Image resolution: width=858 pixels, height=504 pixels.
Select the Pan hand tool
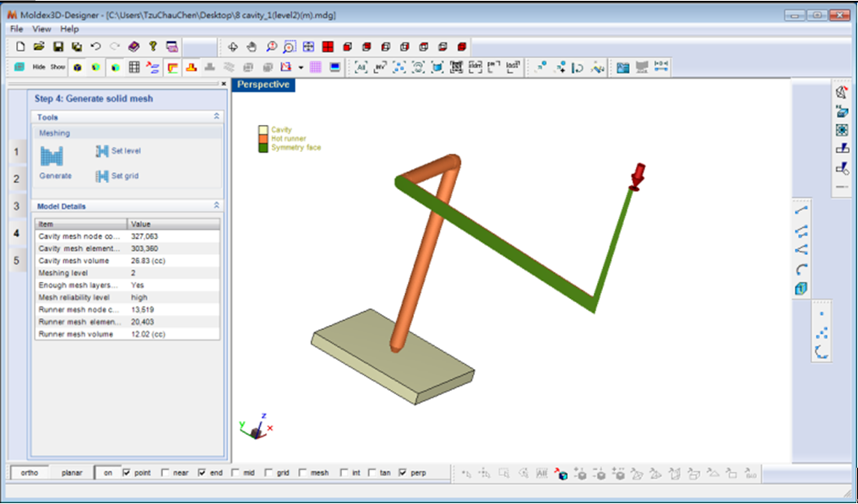coord(252,46)
